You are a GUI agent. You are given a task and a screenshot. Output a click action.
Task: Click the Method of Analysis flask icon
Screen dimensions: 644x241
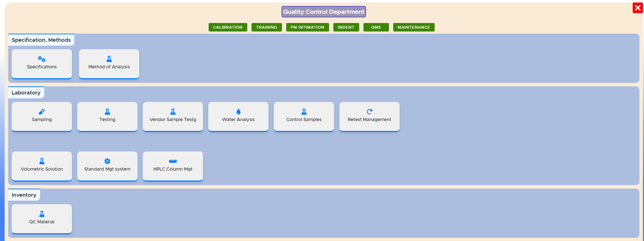click(109, 59)
